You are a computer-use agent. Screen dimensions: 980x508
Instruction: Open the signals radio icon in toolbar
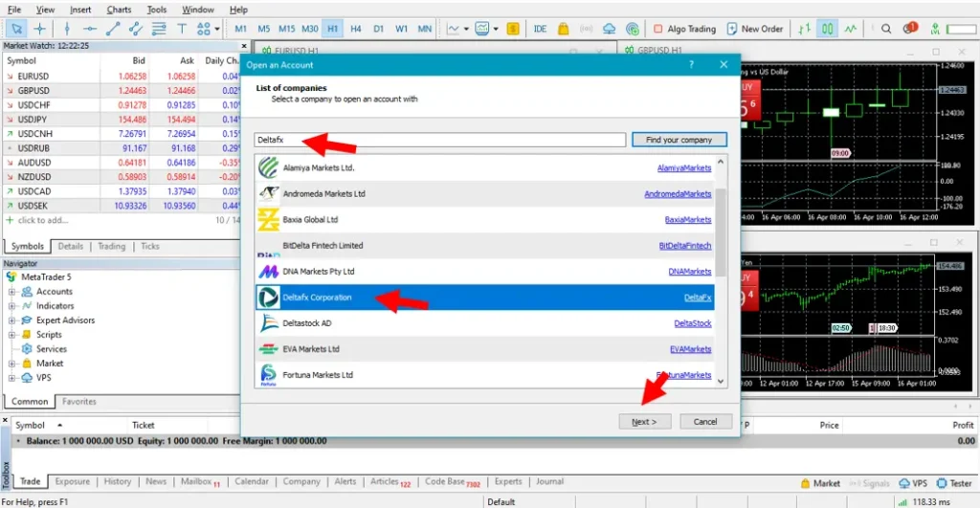[587, 29]
